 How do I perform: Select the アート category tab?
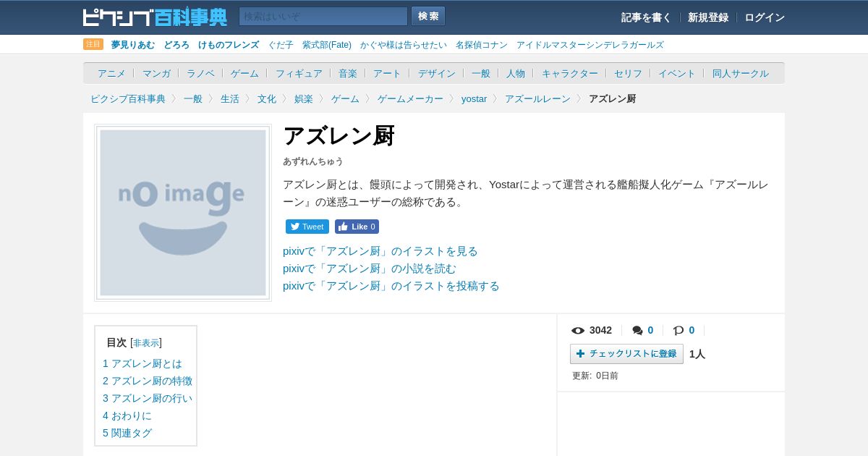387,73
